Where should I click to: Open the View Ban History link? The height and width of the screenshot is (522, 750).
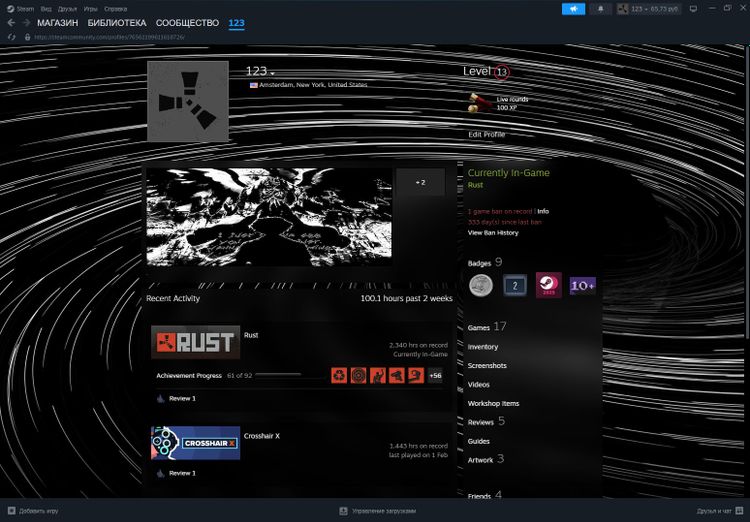493,233
